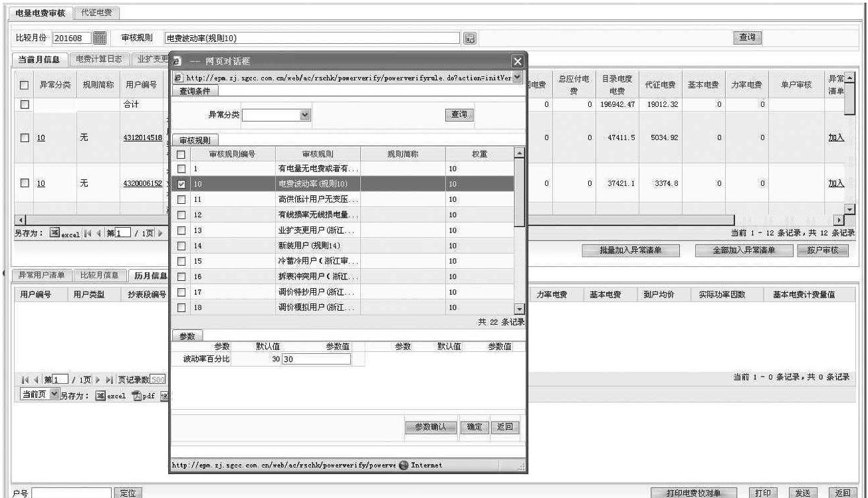Tick the select-all checkbox in dialog rule table
868x498 pixels.
point(181,154)
